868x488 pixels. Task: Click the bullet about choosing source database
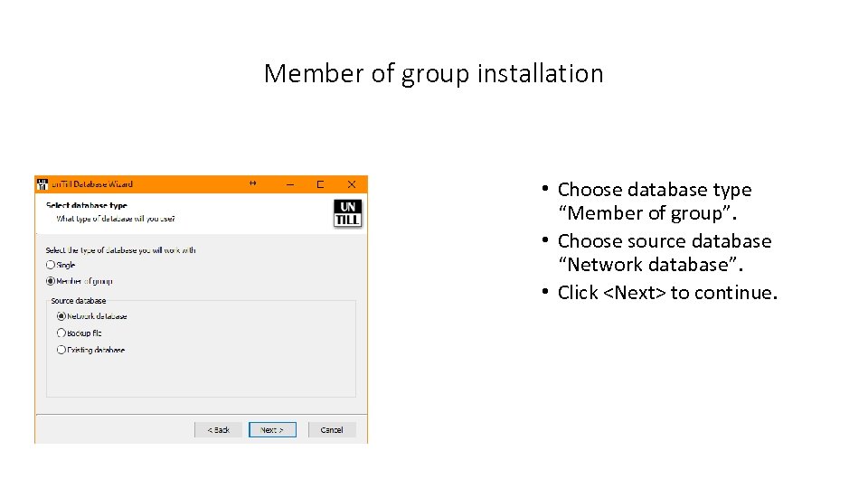(664, 252)
